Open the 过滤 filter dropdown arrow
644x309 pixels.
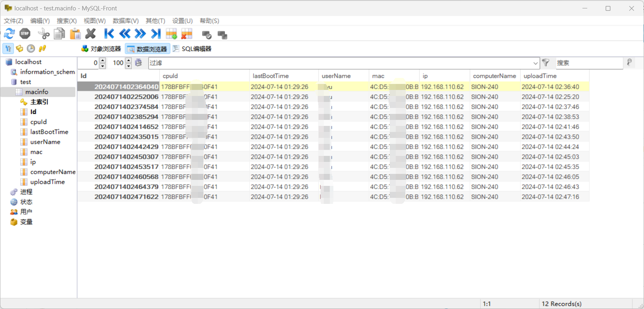535,63
